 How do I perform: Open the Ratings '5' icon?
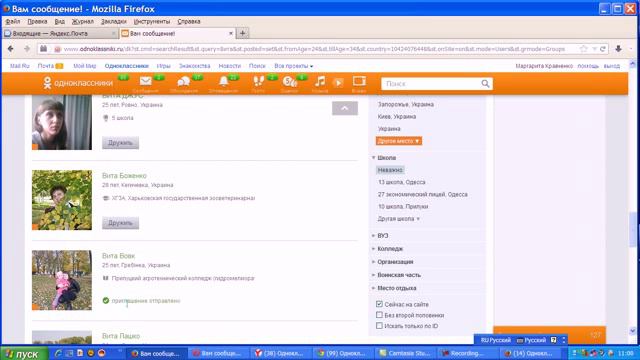click(x=289, y=81)
